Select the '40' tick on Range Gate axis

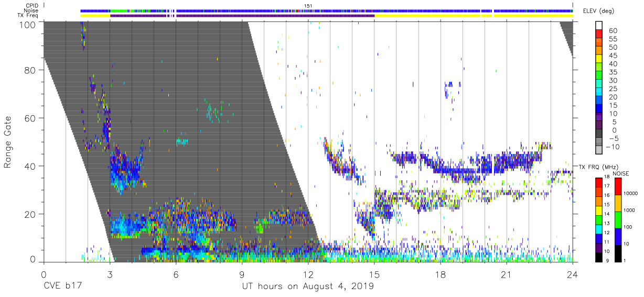[31, 166]
